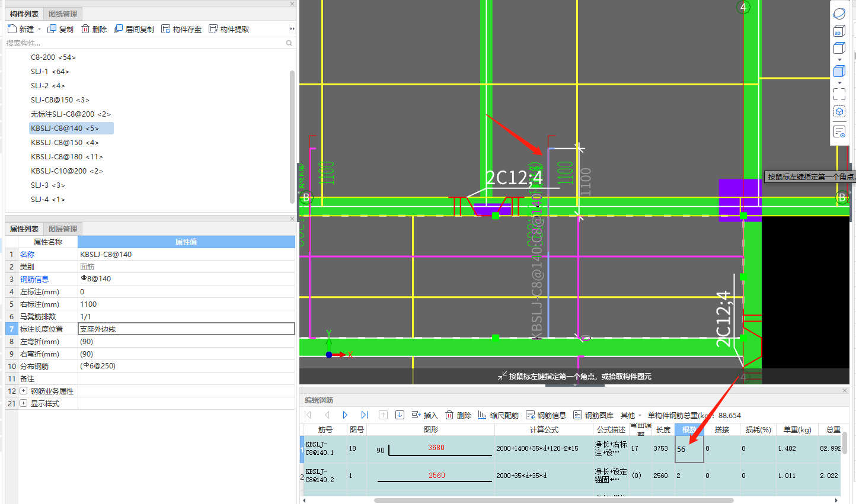This screenshot has width=856, height=504.
Task: Select component C8-200 <54>
Action: tap(53, 57)
